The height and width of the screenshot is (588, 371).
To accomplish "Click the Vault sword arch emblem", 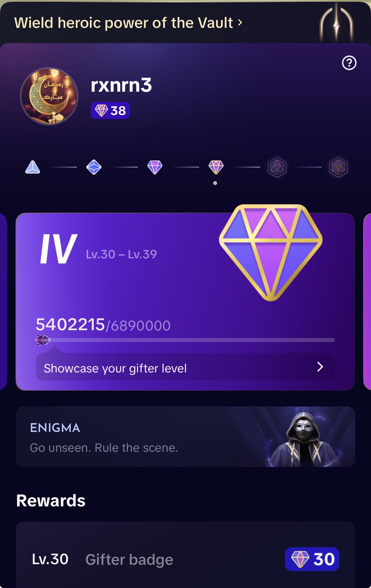I will click(336, 22).
